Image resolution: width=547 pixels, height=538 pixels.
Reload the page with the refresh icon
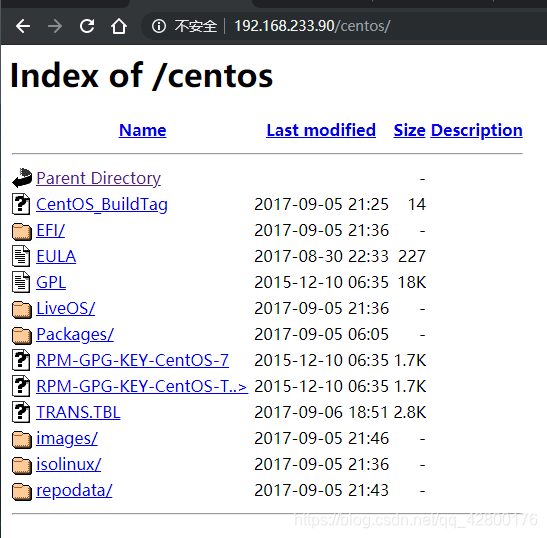tap(87, 26)
